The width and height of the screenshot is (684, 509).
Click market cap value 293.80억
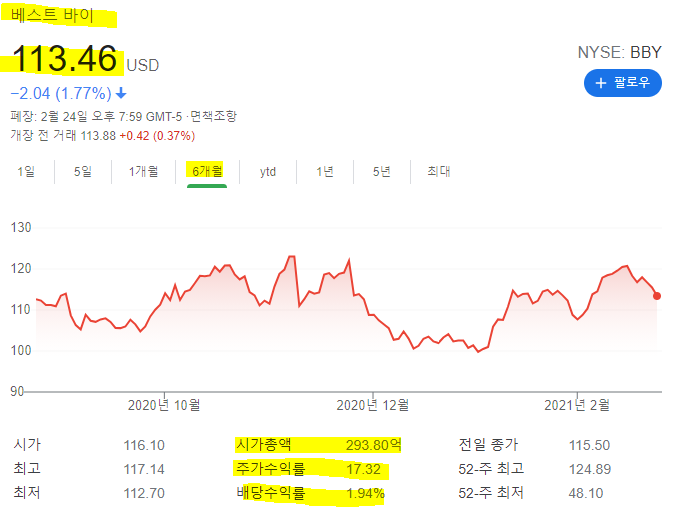tap(373, 445)
